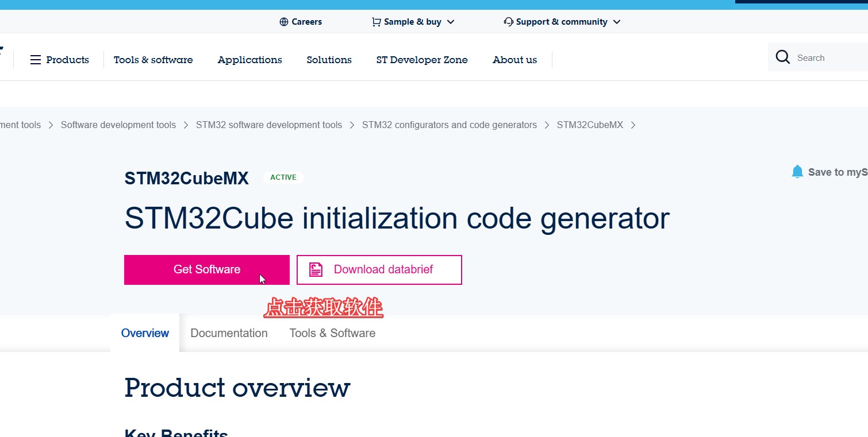This screenshot has width=868, height=437.
Task: Switch to the Overview tab
Action: pos(145,333)
